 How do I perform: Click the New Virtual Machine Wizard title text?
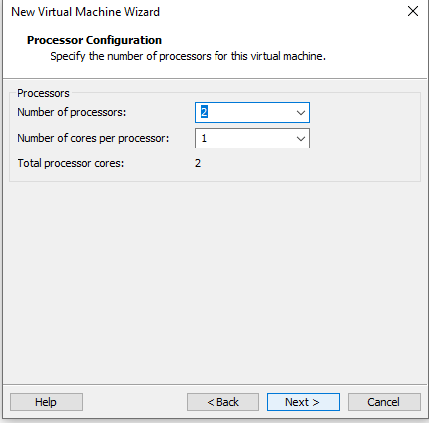(85, 12)
